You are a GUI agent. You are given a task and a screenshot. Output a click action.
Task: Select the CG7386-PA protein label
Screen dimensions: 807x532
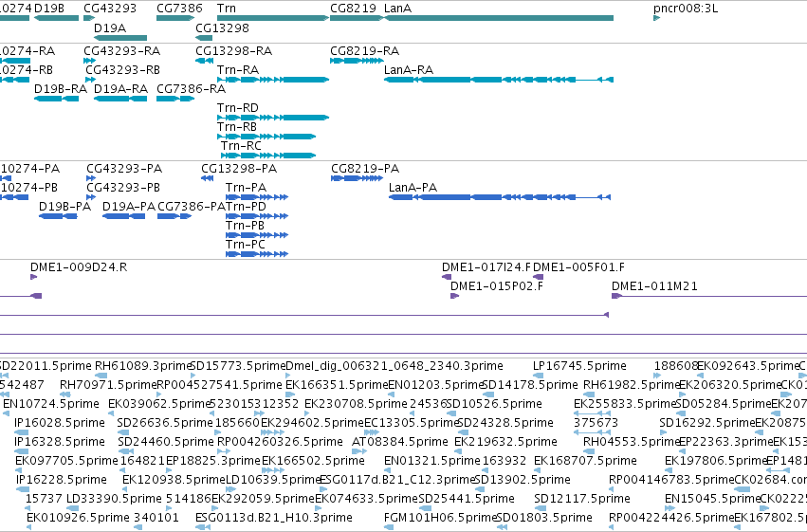tap(192, 207)
